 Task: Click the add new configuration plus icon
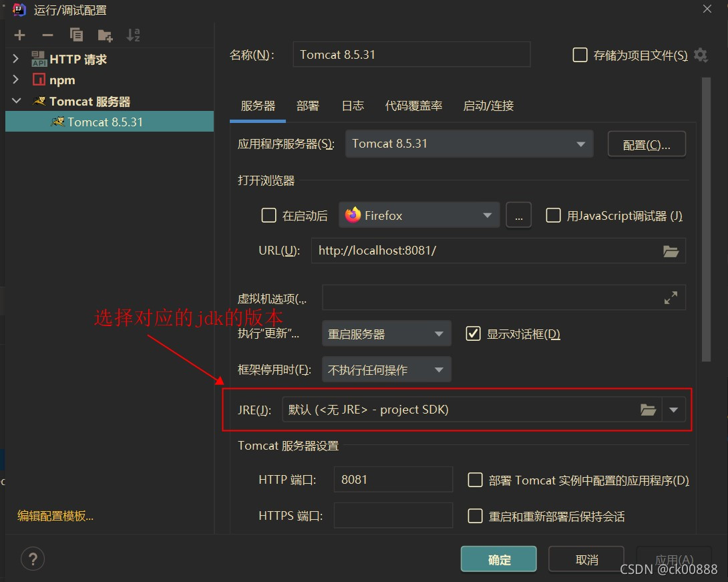click(x=19, y=35)
